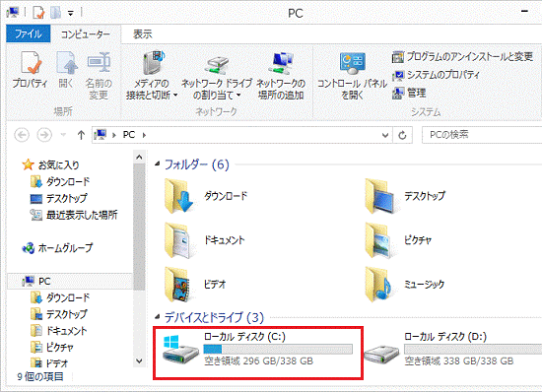Select Local Disk (C:) drive icon
The image size is (542, 392).
tap(180, 350)
